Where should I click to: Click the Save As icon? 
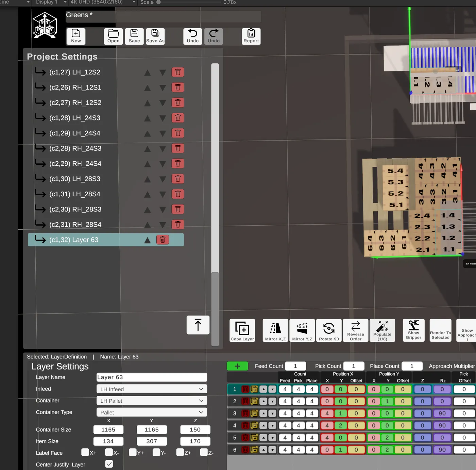(x=155, y=36)
